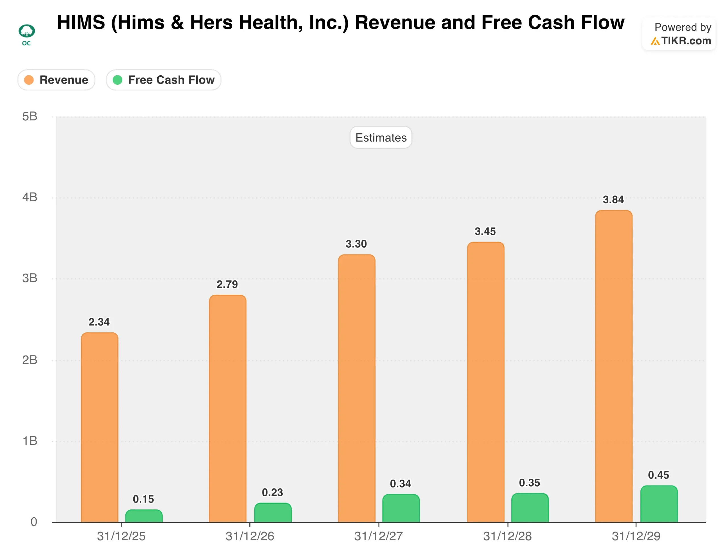Click the 31/12/27 x-axis date label

click(x=378, y=536)
